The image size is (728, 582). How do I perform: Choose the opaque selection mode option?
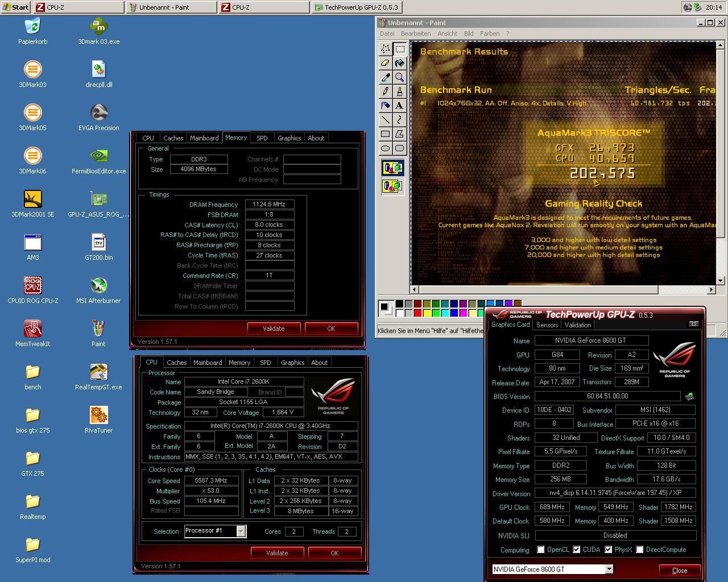(392, 168)
